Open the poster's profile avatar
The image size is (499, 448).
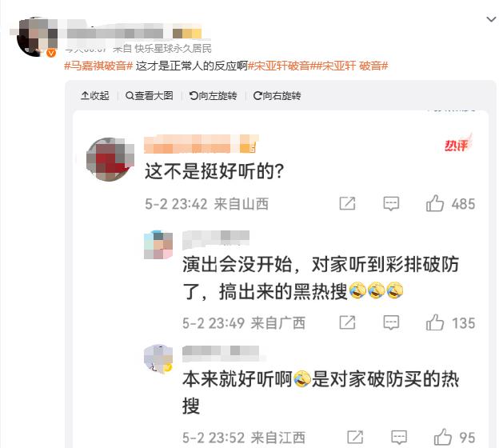[36, 37]
